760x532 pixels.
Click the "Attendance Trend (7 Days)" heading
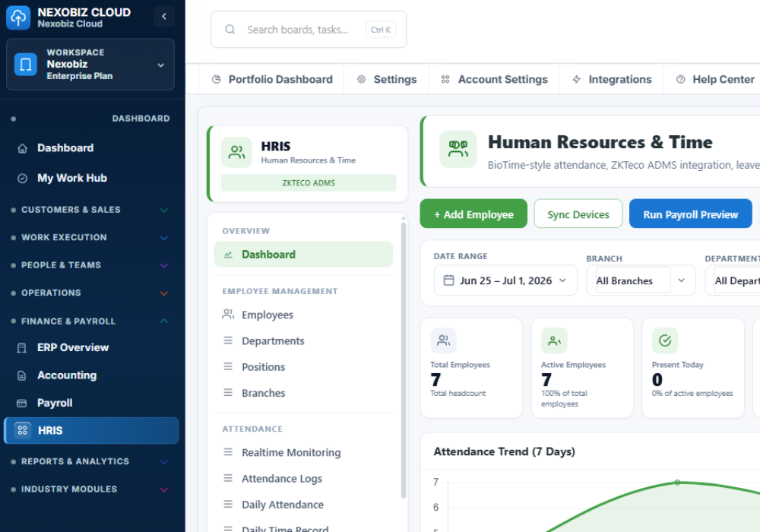click(504, 451)
